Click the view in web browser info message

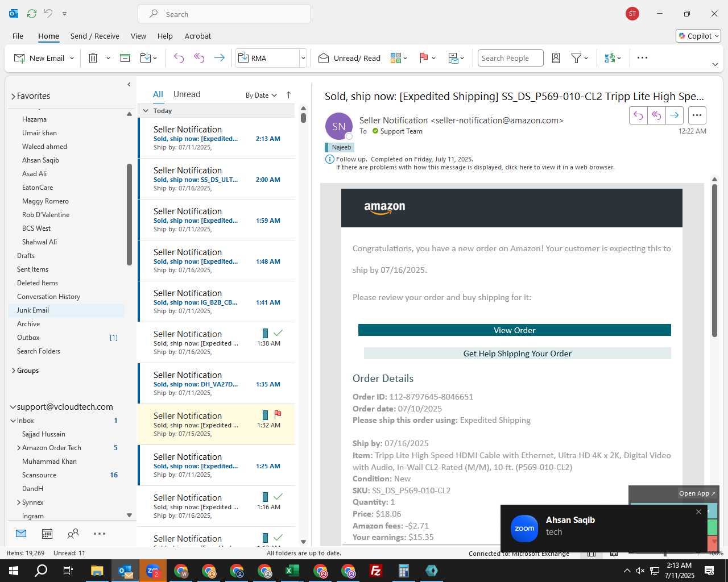tap(475, 167)
